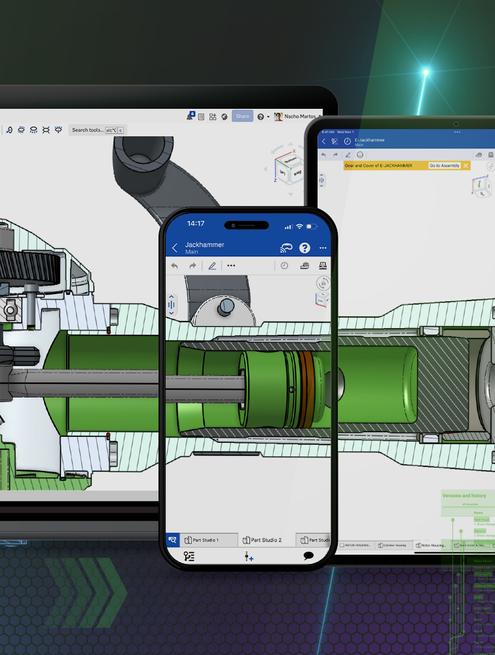The width and height of the screenshot is (495, 655).
Task: Tap the view cube on the tablet
Action: pyautogui.click(x=480, y=184)
